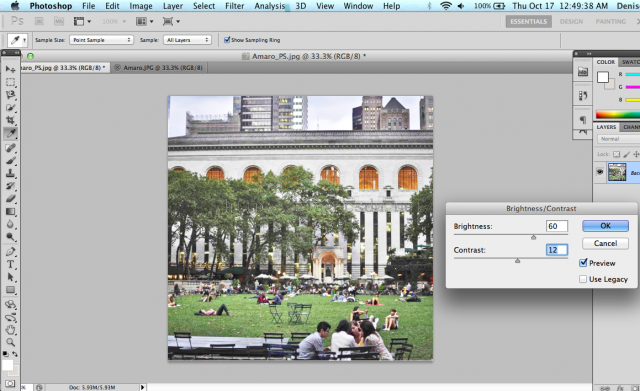
Task: Hide the Background layer eye icon
Action: tap(600, 172)
